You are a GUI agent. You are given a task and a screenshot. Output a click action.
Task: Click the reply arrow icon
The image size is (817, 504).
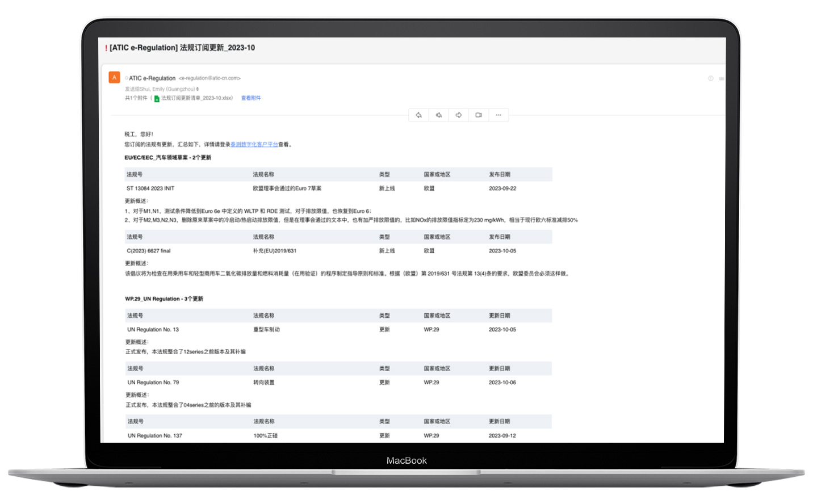click(418, 115)
